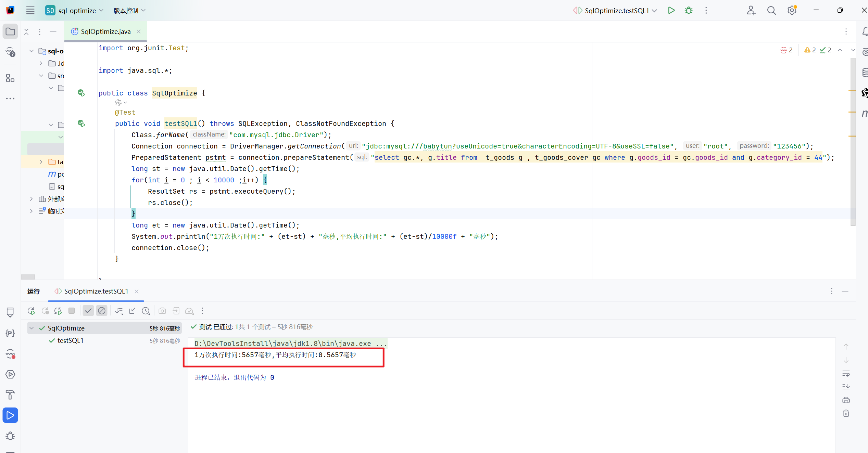The height and width of the screenshot is (453, 868).
Task: Clear console output with trash icon
Action: (x=846, y=413)
